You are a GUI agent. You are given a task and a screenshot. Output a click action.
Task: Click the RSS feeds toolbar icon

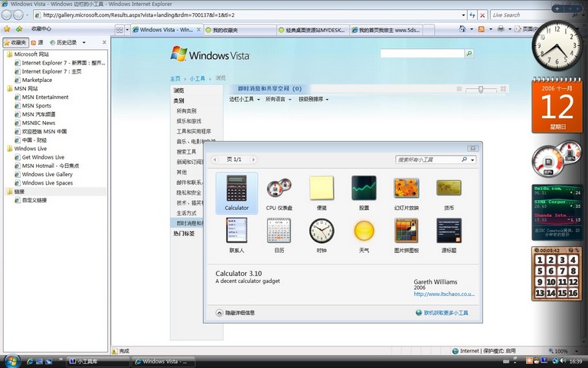coord(482,29)
